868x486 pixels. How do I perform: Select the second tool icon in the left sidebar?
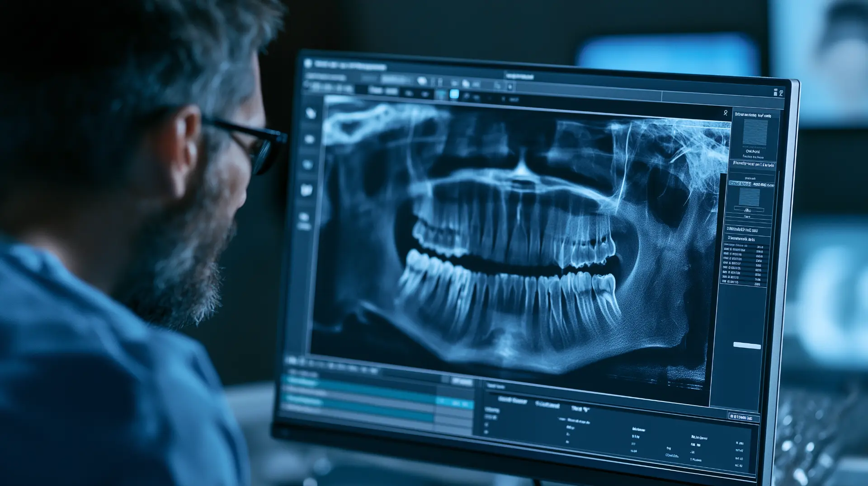[310, 139]
